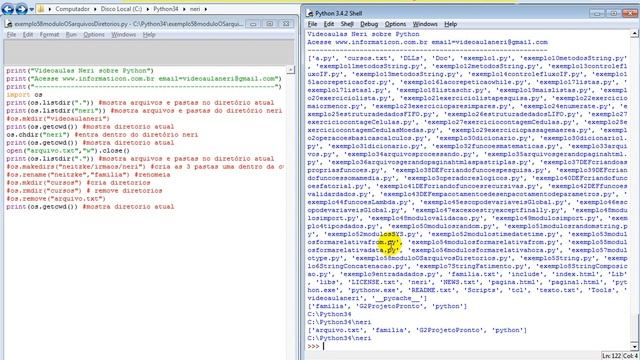
Task: Click 'Videoaulas Neri sobre Python' in Shell output
Action: (363, 34)
